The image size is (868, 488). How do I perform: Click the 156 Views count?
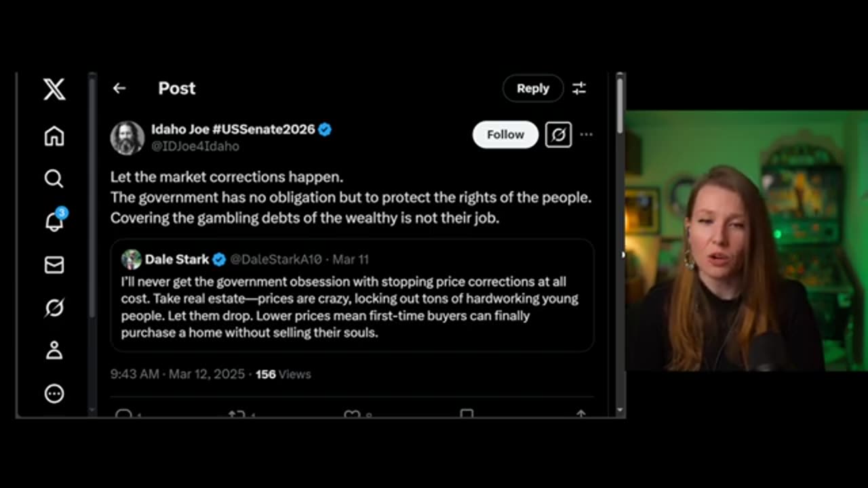(x=283, y=374)
